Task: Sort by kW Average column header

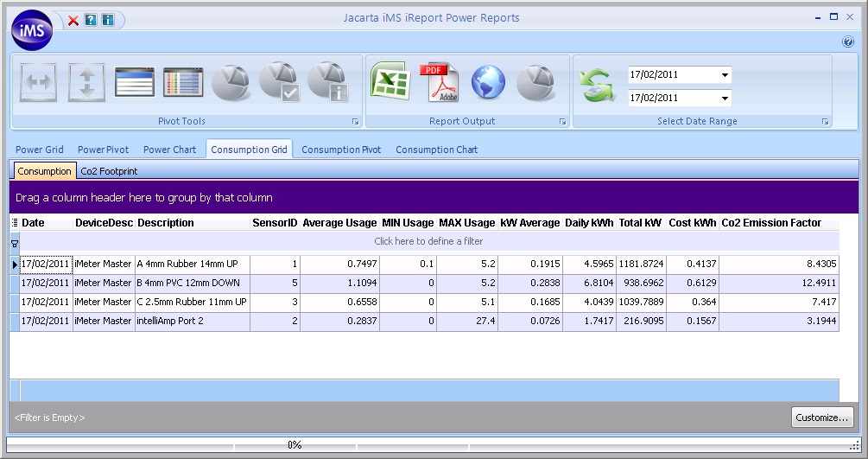Action: [x=530, y=223]
